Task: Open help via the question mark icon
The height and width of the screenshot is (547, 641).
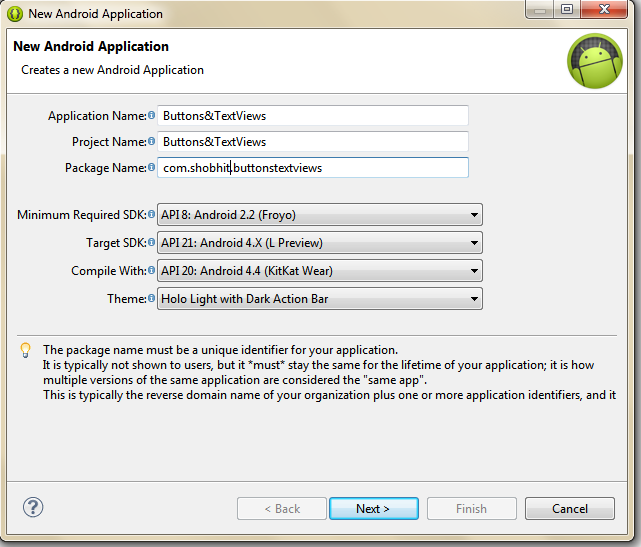Action: click(33, 507)
